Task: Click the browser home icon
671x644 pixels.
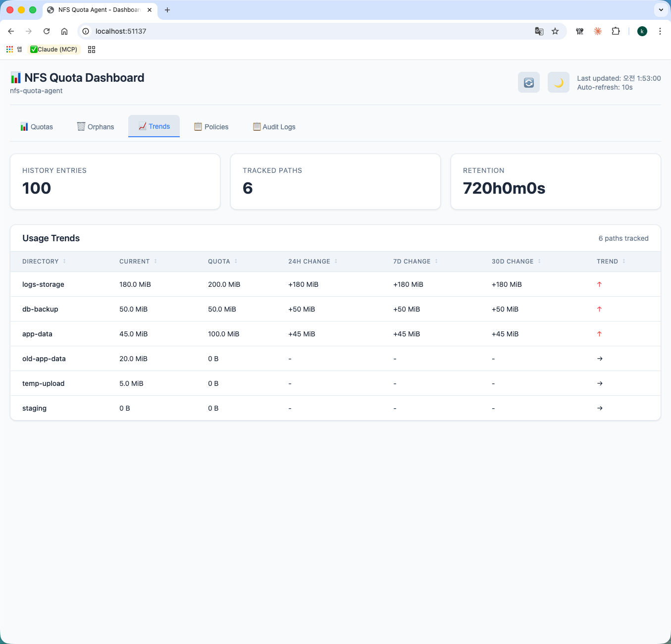Action: 64,31
